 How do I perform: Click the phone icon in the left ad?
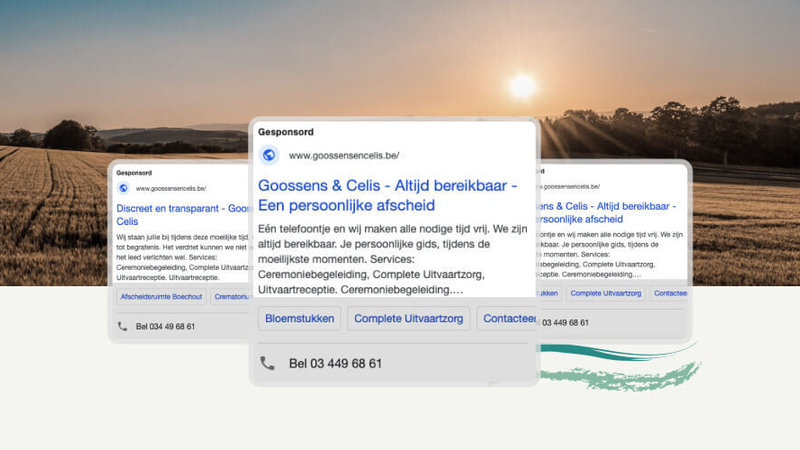click(x=123, y=326)
